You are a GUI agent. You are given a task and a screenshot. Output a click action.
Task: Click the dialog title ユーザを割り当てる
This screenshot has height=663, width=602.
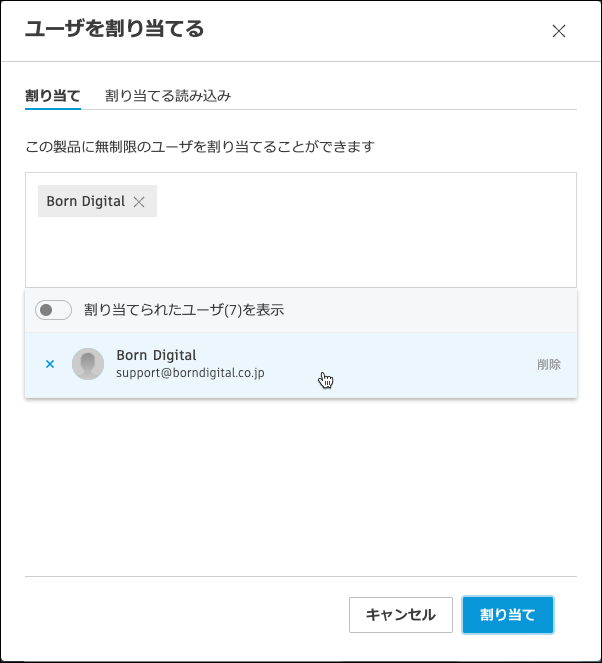click(114, 30)
